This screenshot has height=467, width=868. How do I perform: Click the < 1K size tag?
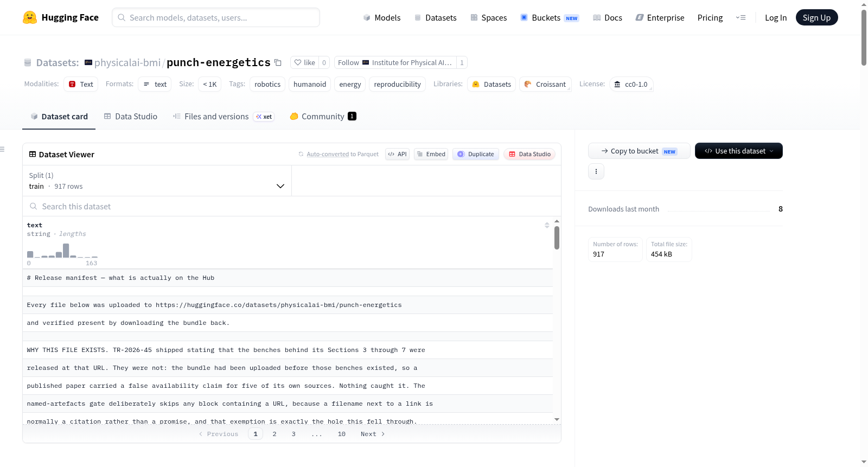click(x=210, y=84)
